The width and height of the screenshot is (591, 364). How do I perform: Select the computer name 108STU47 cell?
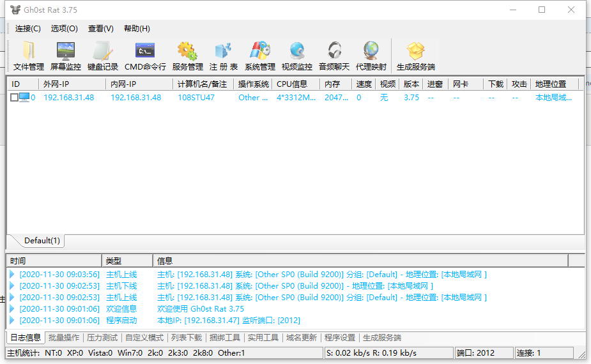[x=196, y=98]
